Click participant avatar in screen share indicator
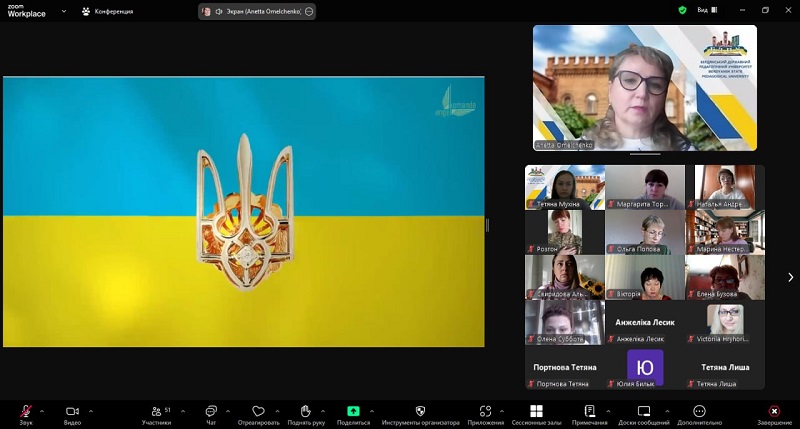The image size is (800, 429). click(x=206, y=11)
